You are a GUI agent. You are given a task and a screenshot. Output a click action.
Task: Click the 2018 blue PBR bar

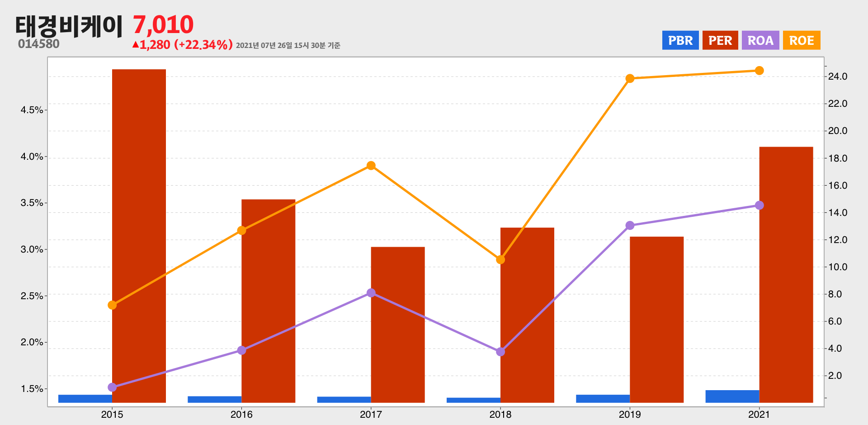coord(473,400)
